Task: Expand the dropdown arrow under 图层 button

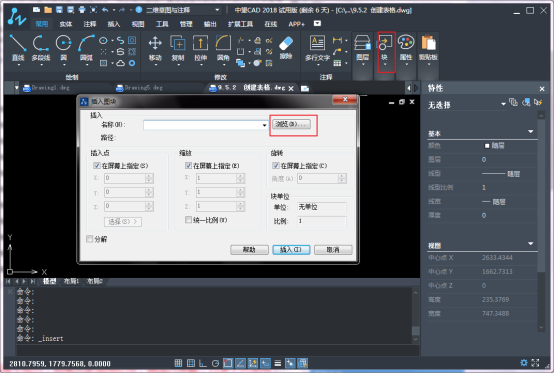Action: (x=363, y=64)
